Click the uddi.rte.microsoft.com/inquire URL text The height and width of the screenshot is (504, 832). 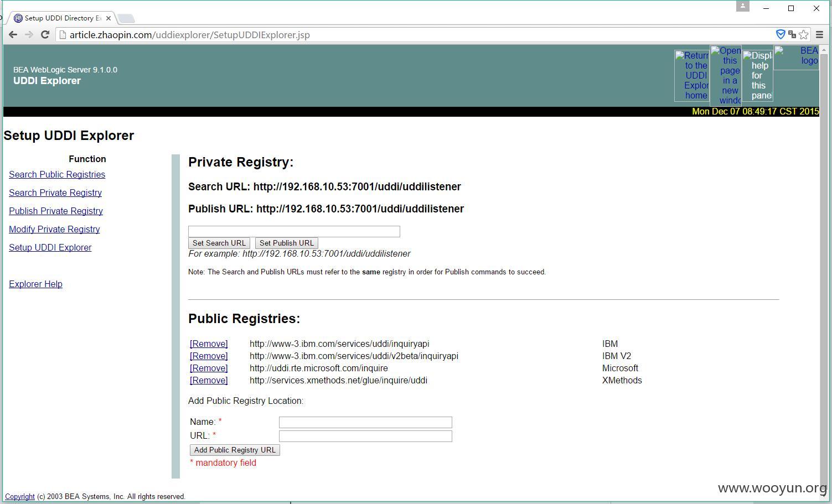tap(319, 368)
